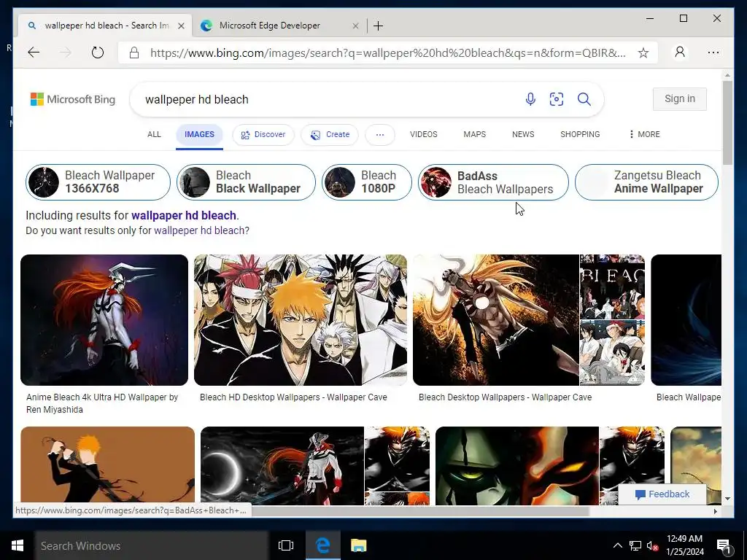Open the Edge profile icon
The image size is (747, 560).
click(680, 52)
